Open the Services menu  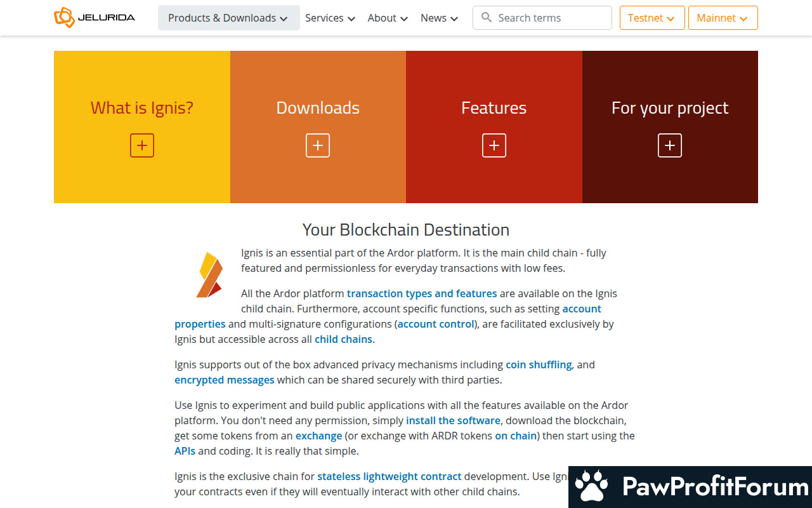click(330, 18)
